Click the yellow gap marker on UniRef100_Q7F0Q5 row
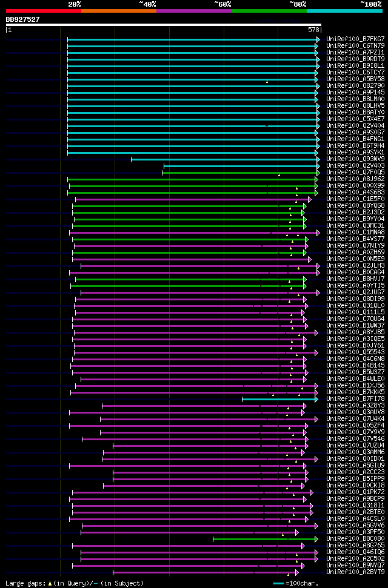Screen dimensions: 388x588 click(x=279, y=175)
